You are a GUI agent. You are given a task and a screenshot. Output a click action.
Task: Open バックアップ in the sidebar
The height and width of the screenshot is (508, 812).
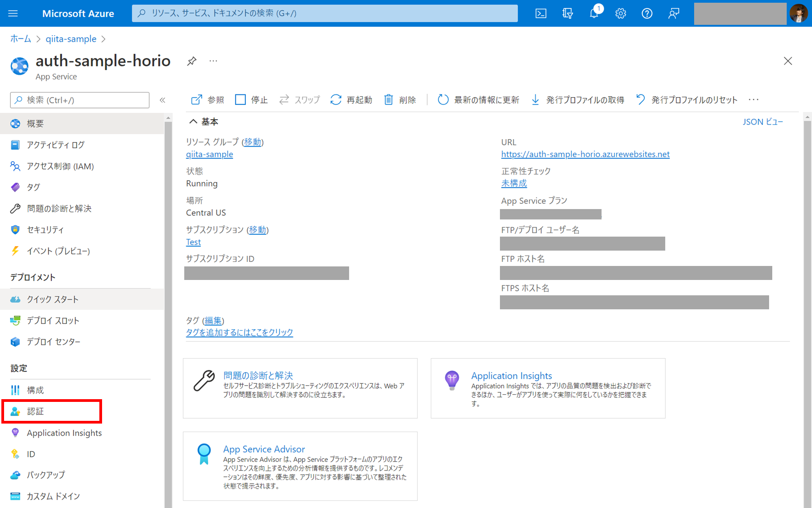coord(82,475)
